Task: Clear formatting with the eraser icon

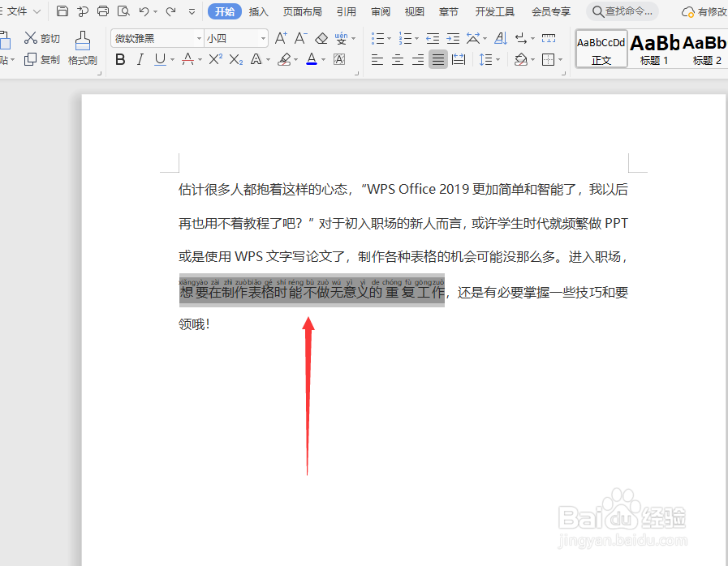Action: pos(321,37)
